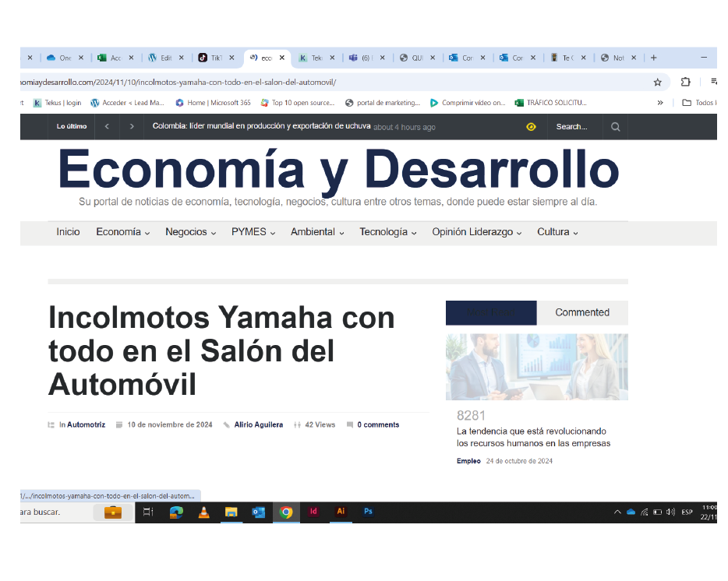Go to Inicio in the navigation menu
The image size is (728, 581).
click(68, 232)
